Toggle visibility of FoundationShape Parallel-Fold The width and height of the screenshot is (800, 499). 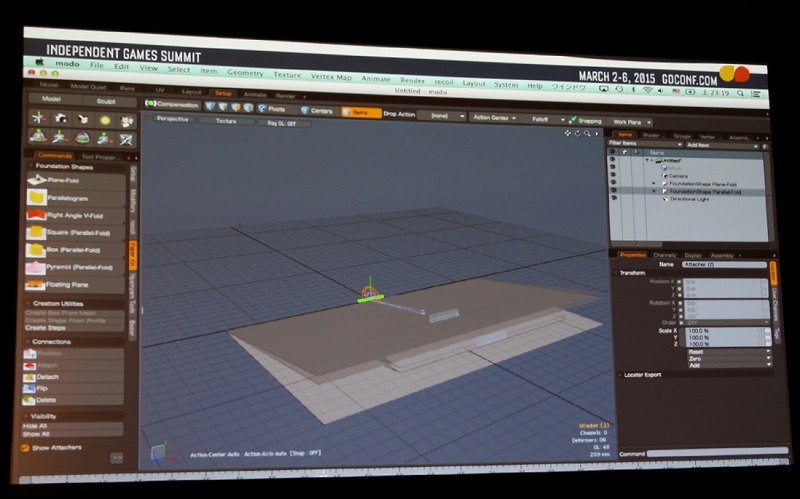[x=613, y=190]
